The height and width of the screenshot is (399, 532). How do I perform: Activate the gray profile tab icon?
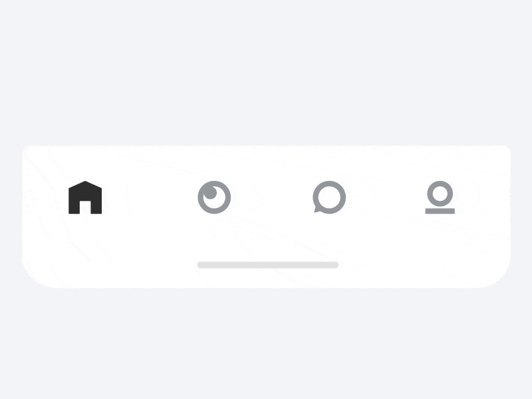coord(440,198)
